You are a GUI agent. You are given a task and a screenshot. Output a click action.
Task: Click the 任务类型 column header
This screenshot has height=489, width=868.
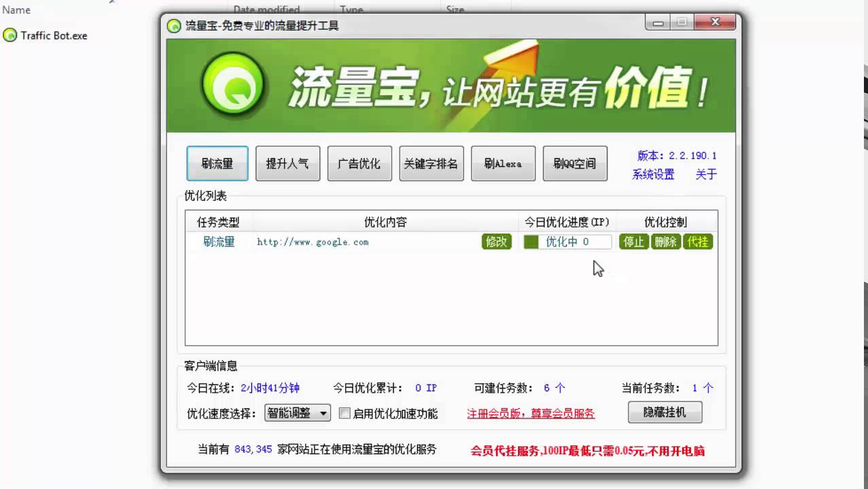click(219, 222)
